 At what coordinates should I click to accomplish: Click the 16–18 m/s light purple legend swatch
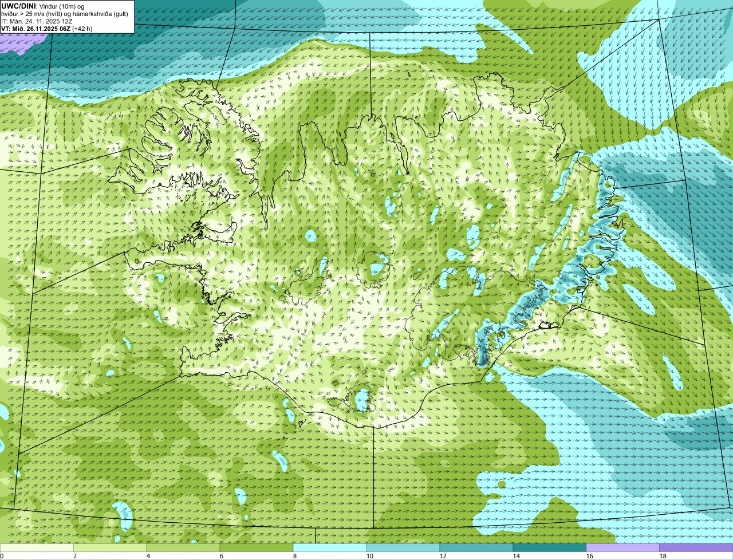(623, 547)
